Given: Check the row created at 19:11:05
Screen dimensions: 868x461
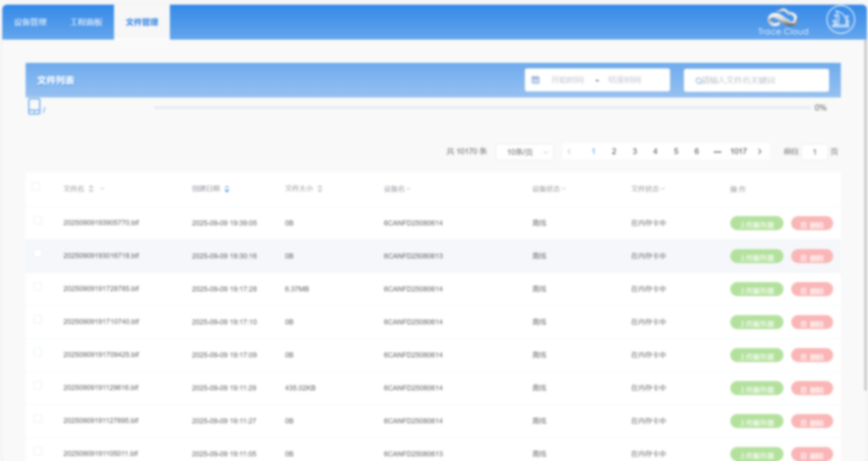Looking at the screenshot, I should tap(38, 451).
